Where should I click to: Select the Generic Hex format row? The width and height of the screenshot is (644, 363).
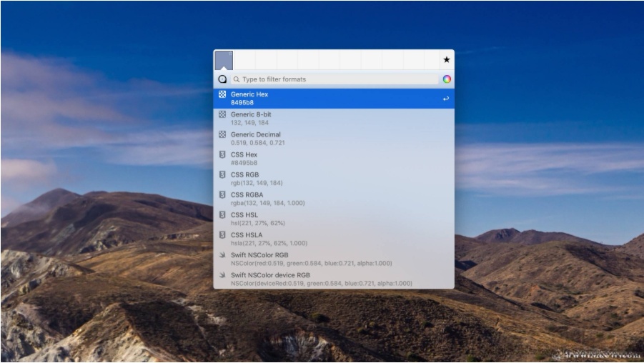tap(334, 99)
